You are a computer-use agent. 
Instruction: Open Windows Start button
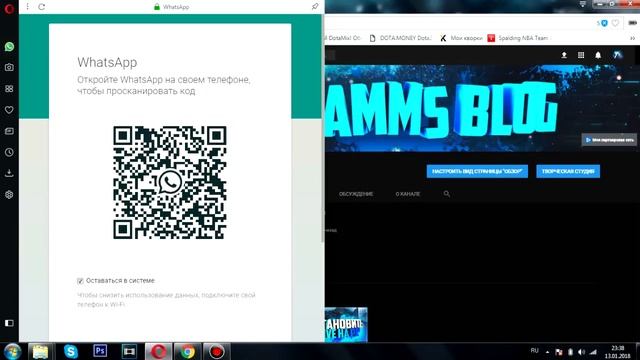tap(12, 351)
